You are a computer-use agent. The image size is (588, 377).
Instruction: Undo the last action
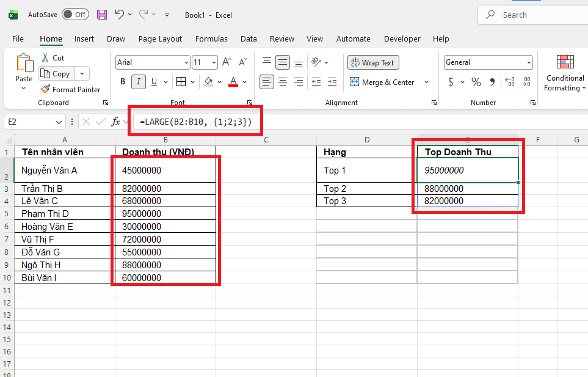coord(120,14)
